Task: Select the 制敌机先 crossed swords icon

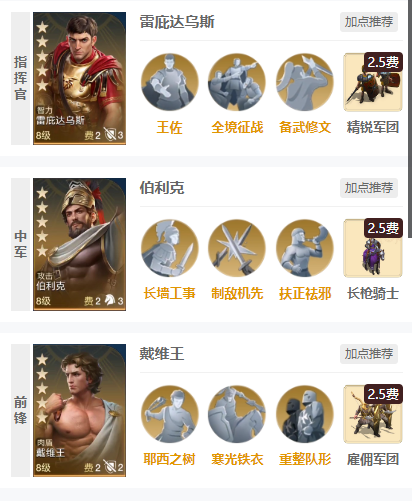Action: pos(237,248)
